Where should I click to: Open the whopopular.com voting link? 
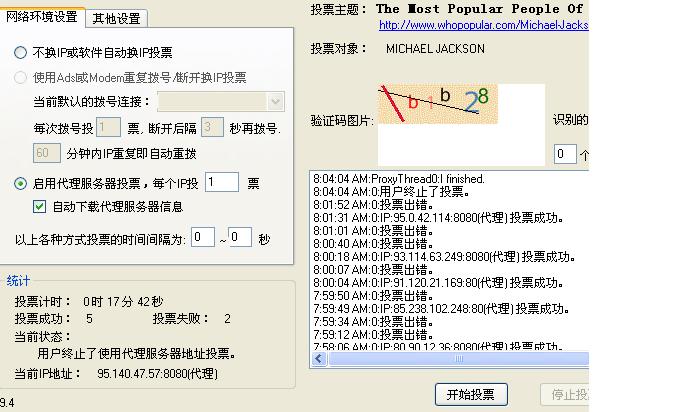click(x=482, y=25)
